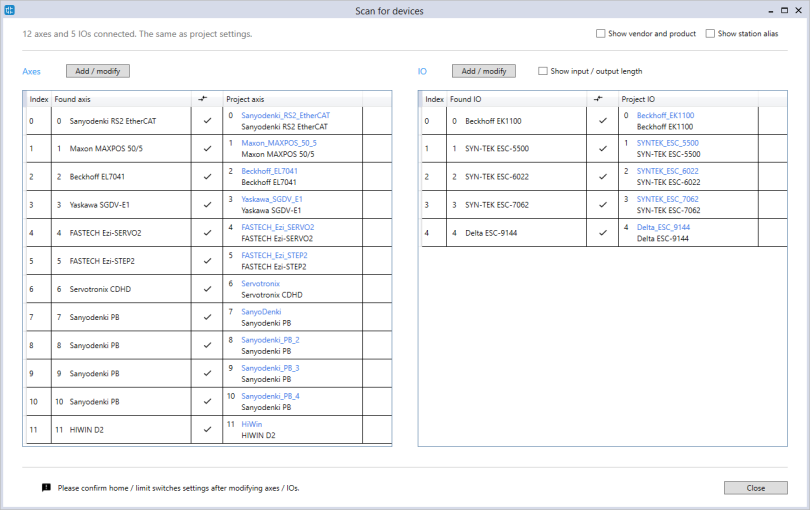Click the Project axis column header
810x510 pixels.
click(x=292, y=99)
